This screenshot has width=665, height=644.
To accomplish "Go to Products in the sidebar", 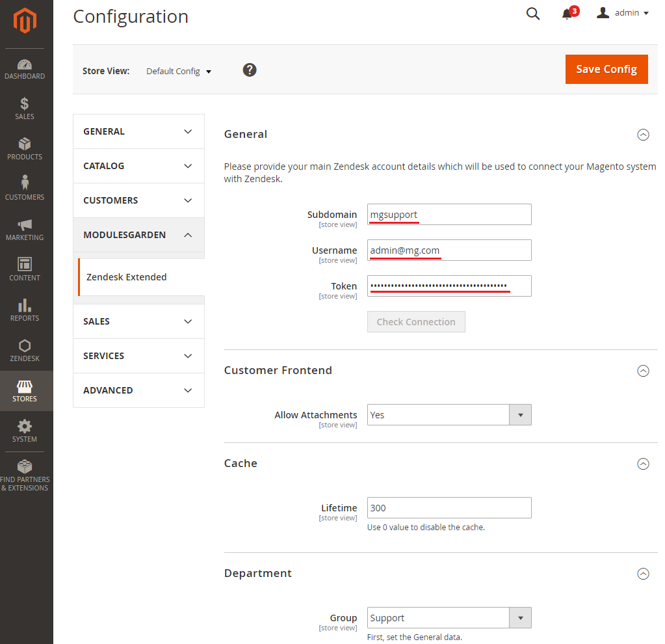I will pos(25,149).
